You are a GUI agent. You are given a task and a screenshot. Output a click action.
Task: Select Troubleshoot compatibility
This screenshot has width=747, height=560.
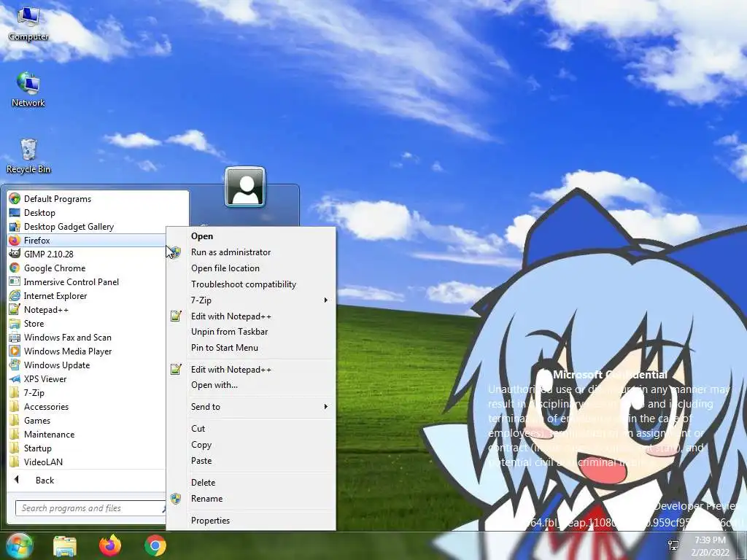point(251,284)
